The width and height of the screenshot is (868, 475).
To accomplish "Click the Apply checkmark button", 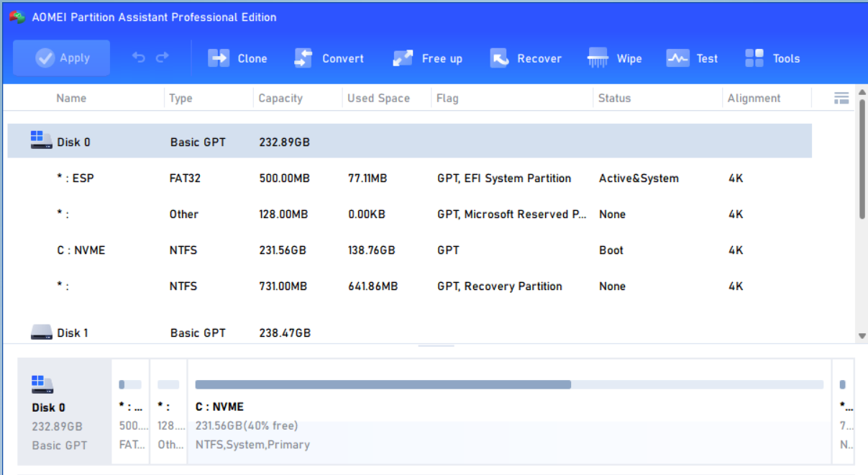I will coord(62,58).
